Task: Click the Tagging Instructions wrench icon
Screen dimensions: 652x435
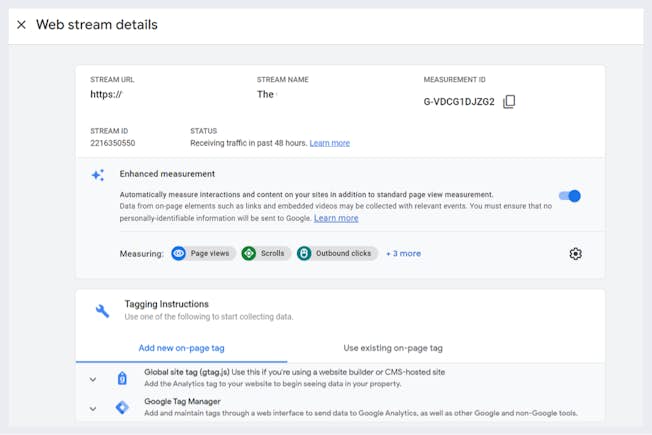Action: 102,311
